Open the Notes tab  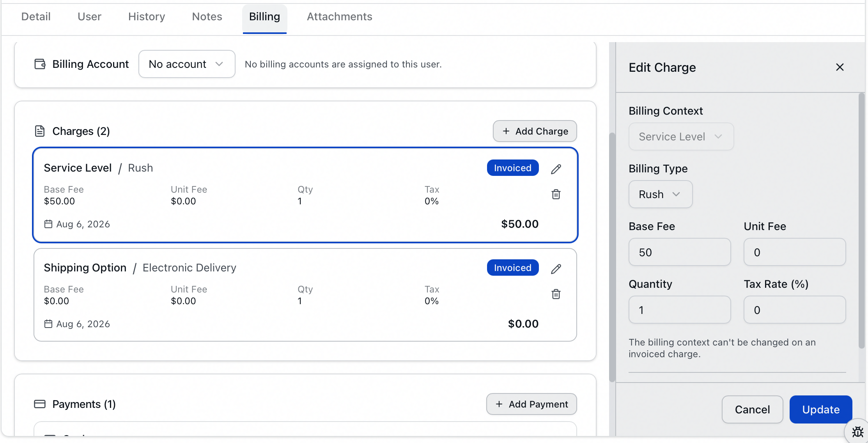pos(207,16)
